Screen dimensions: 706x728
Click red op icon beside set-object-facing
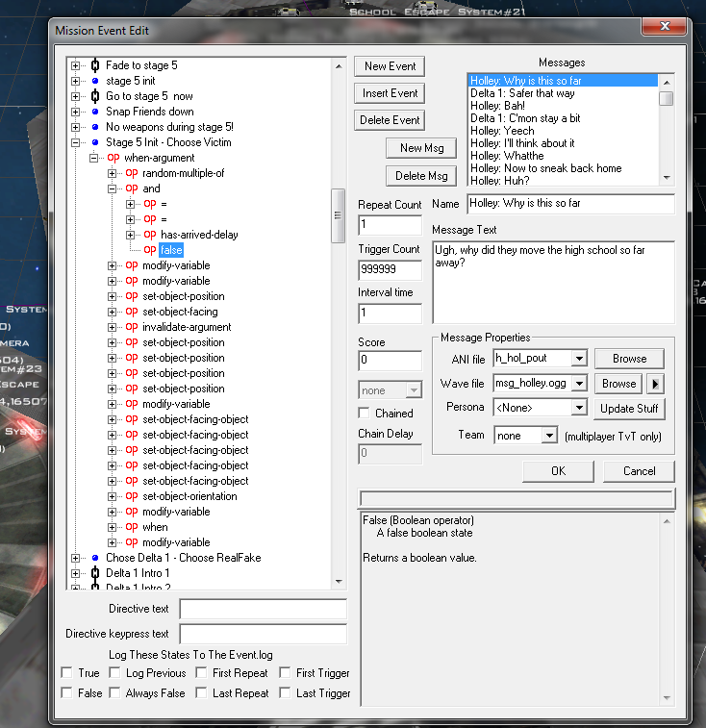pos(132,312)
